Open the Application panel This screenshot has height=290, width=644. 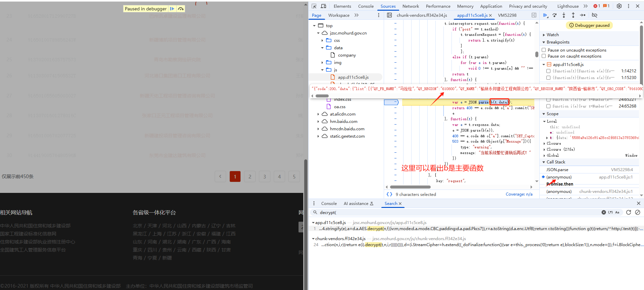pyautogui.click(x=491, y=6)
